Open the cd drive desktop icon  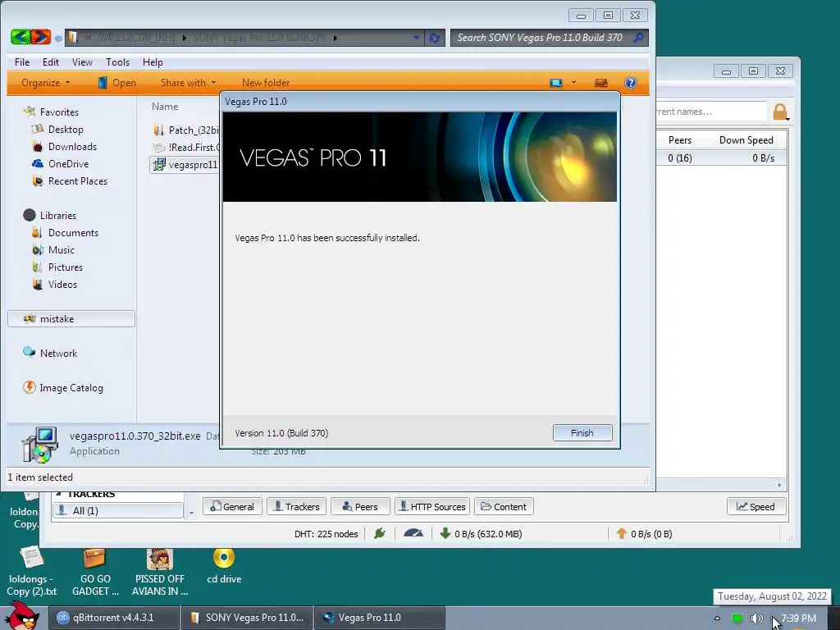pos(224,566)
